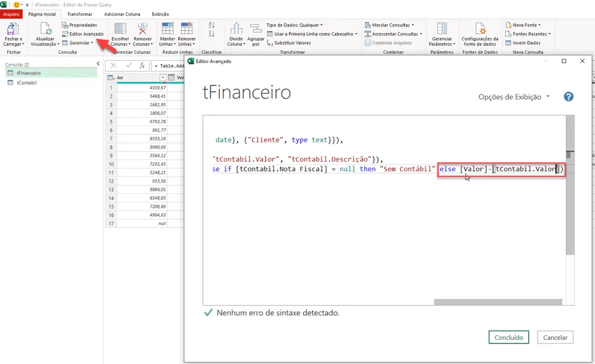595x364 pixels.
Task: Click the smiley feedback icon in title bar
Action: pyautogui.click(x=16, y=5)
